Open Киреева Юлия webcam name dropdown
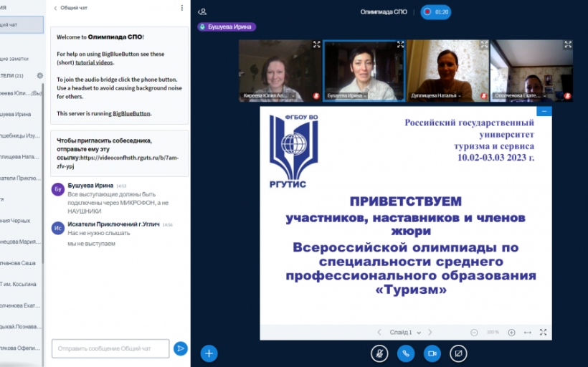 269,96
